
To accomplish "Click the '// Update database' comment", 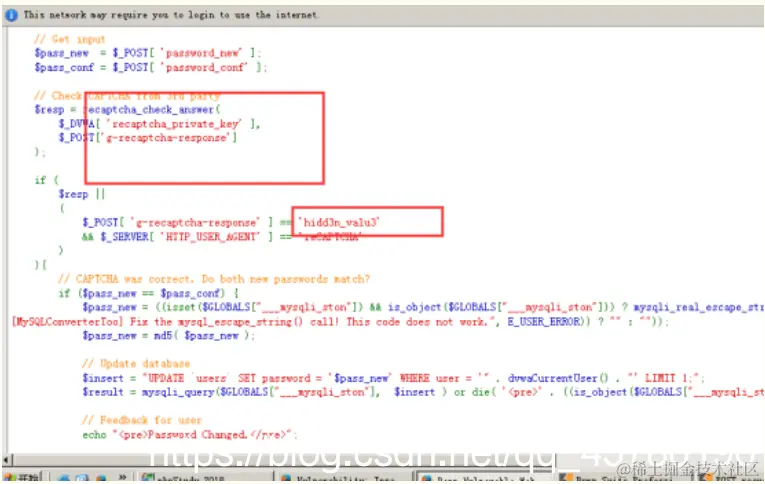I will pos(136,363).
